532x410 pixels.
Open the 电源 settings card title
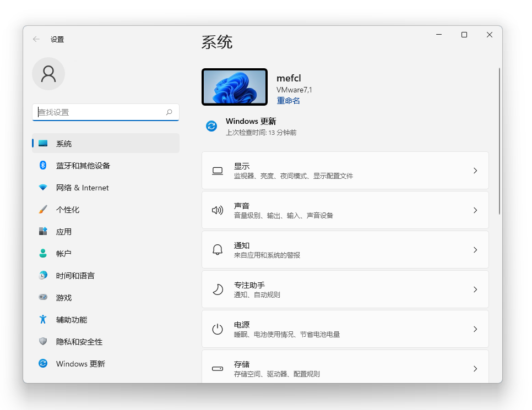coord(242,325)
